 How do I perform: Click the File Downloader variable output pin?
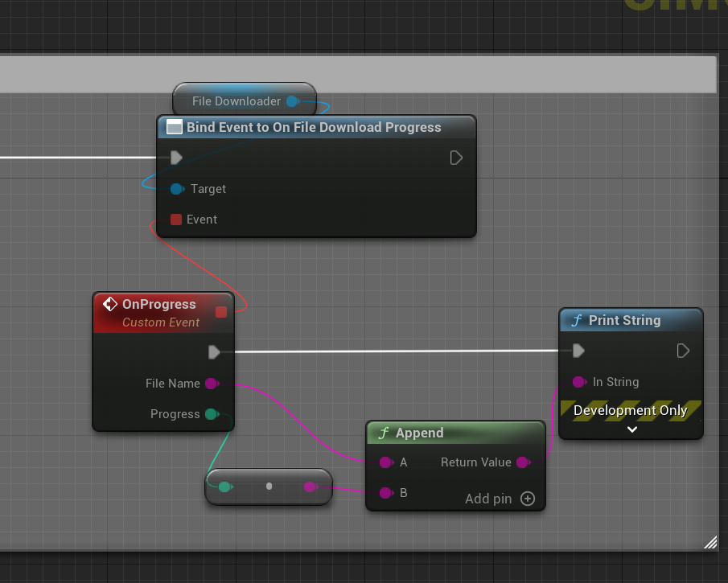pos(292,101)
